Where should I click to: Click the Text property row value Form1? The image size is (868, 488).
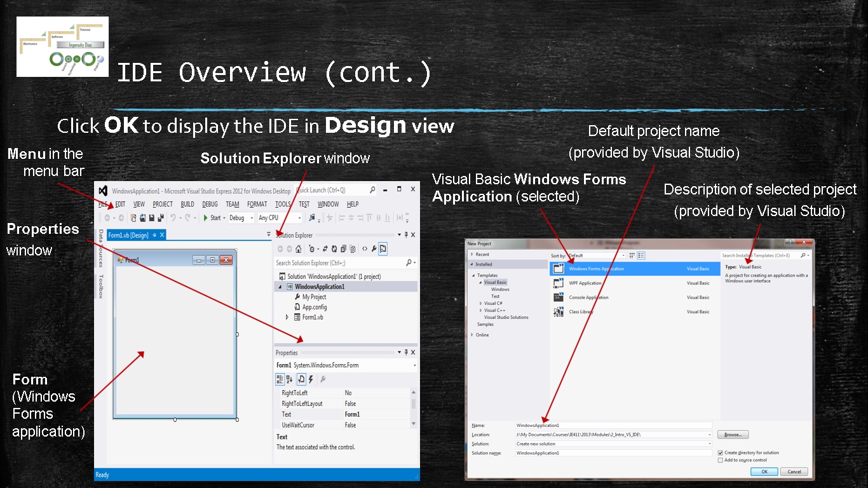click(x=352, y=414)
